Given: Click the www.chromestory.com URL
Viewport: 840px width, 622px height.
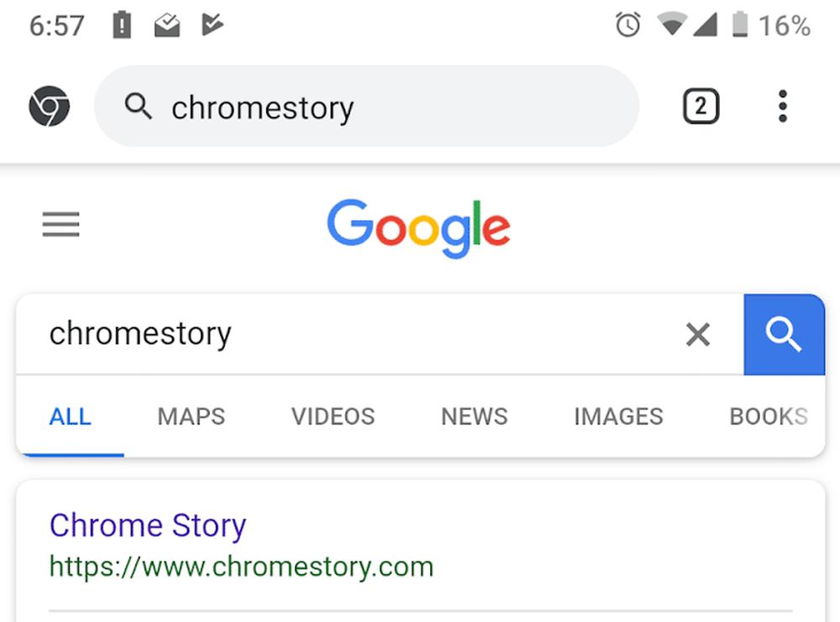Looking at the screenshot, I should coord(241,567).
